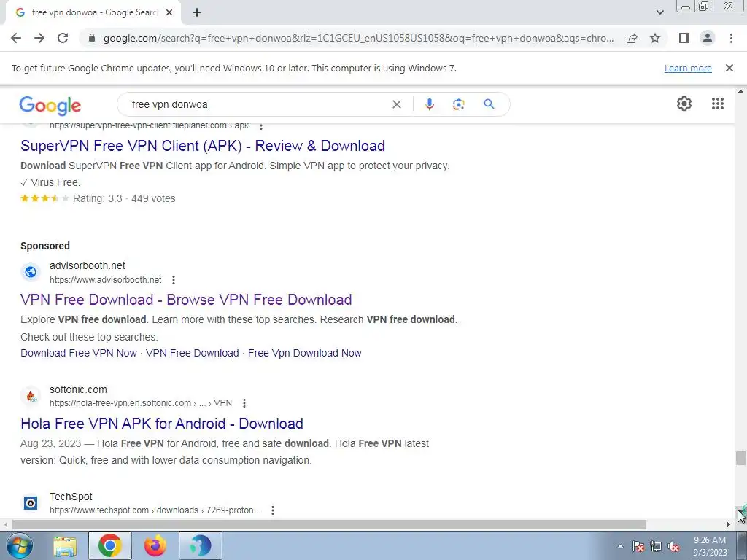Screen dimensions: 747x560
Task: Open VPN Free Download sponsored result
Action: point(186,300)
